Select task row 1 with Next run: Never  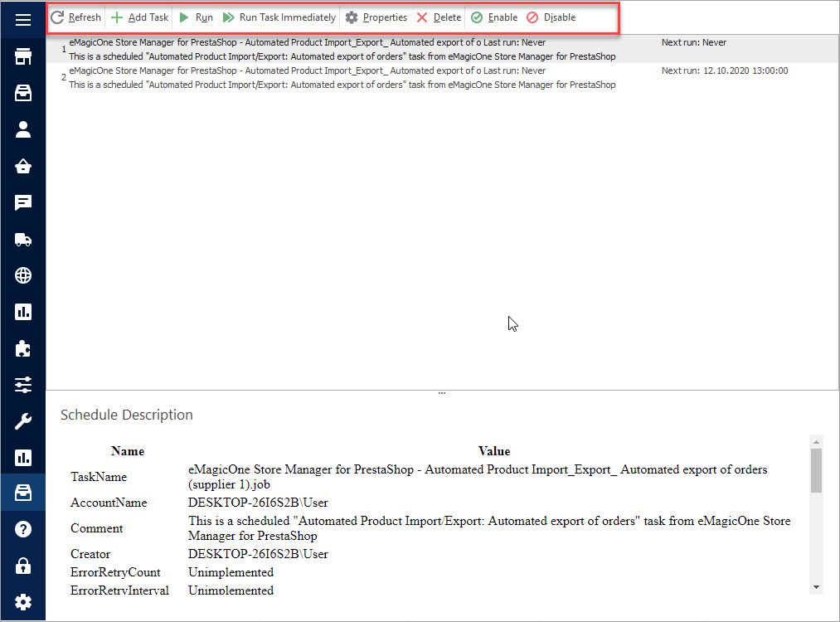coord(442,49)
